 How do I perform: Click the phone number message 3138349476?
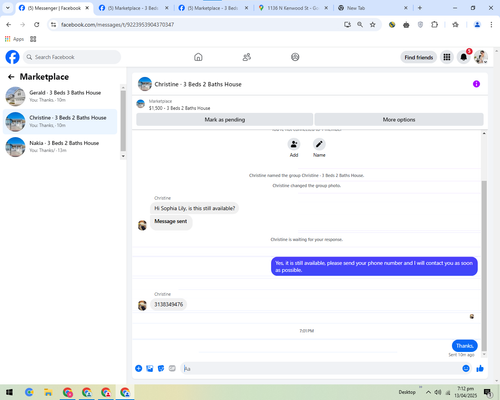168,304
